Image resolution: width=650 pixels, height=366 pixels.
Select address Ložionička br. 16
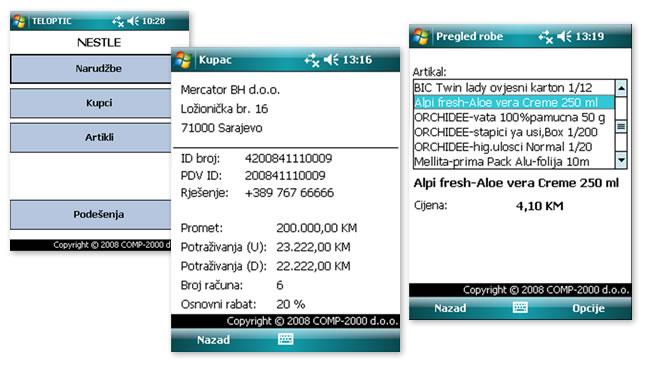pos(224,109)
